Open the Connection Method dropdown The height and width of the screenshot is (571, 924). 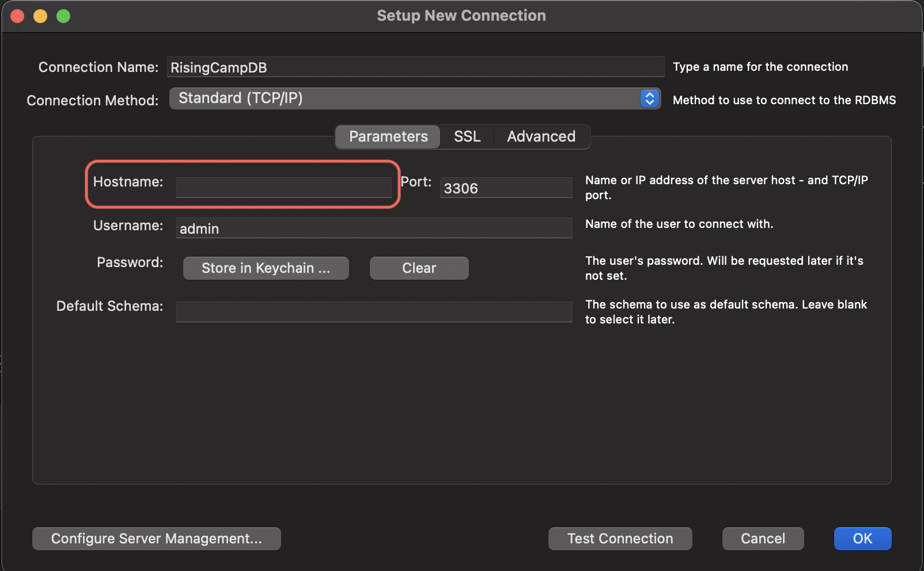tap(415, 98)
